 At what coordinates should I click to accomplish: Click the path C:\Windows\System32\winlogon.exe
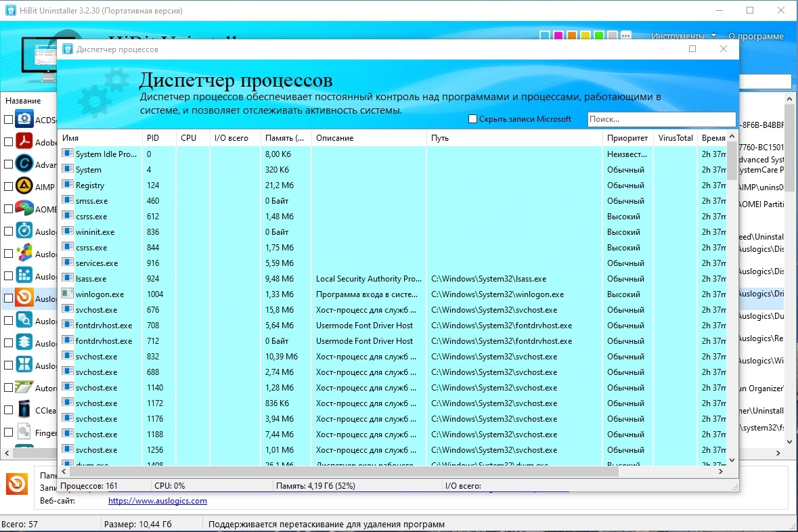(x=497, y=294)
